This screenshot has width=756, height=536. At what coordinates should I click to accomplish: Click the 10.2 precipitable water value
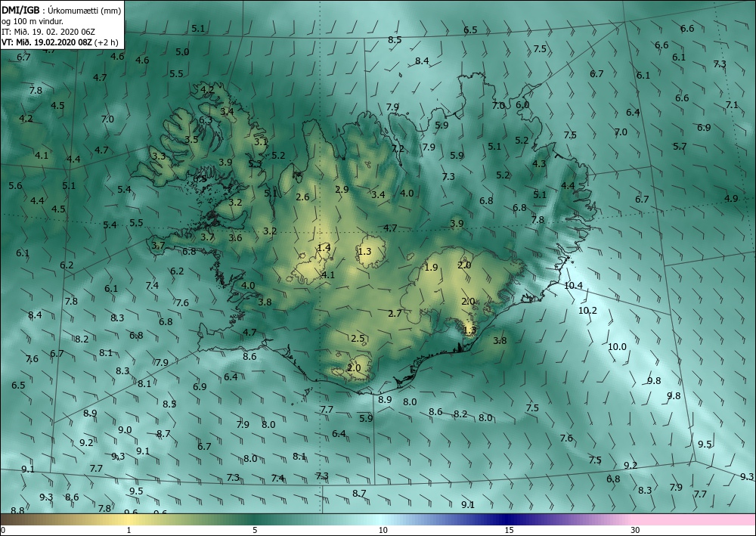pos(587,311)
